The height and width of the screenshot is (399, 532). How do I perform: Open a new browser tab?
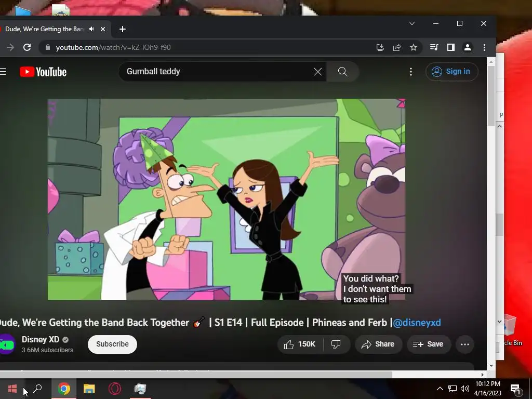123,29
